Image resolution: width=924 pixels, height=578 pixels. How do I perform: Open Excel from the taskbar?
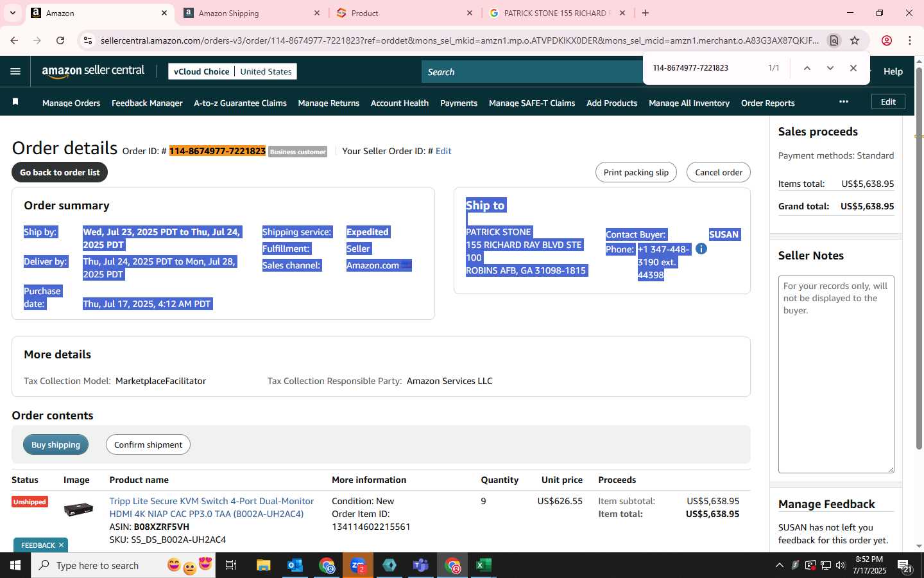[484, 565]
